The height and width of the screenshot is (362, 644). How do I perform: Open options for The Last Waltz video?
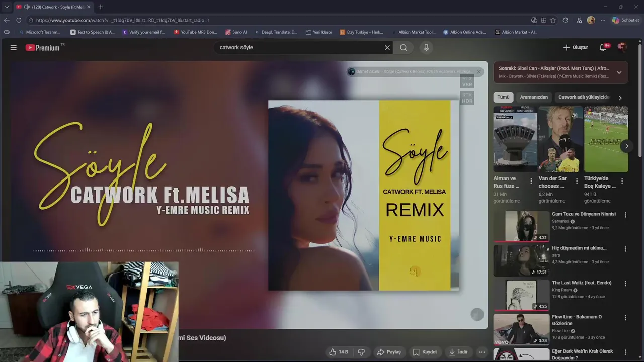coord(625,284)
